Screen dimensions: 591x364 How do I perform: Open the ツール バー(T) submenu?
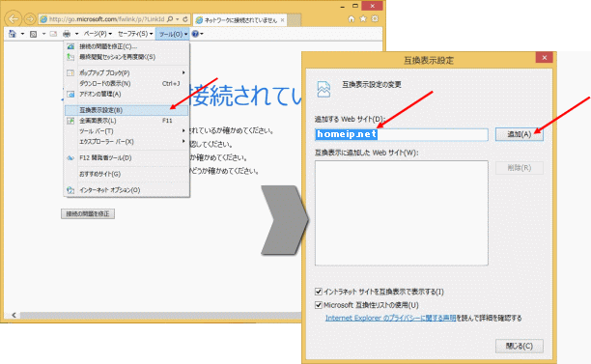[x=127, y=131]
